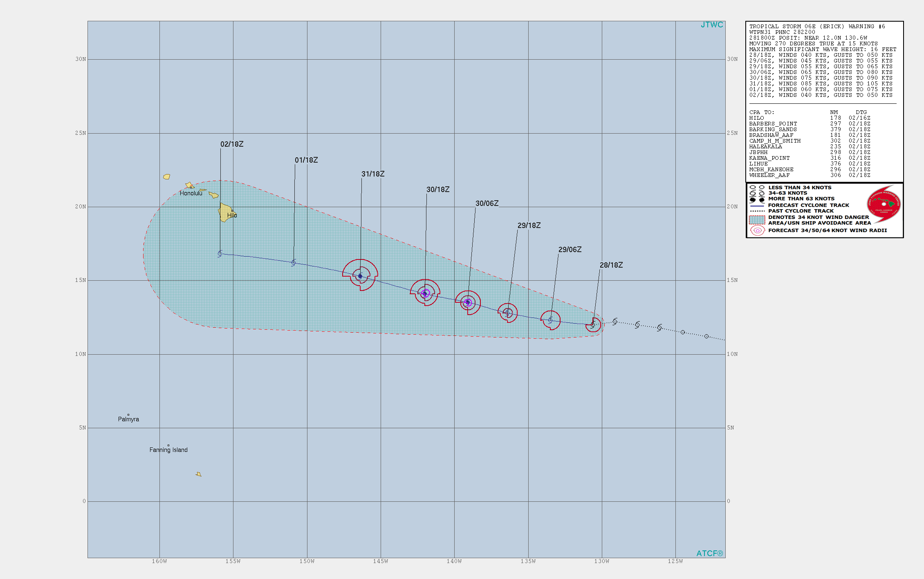Click the small island south of Fanning Island
The image size is (924, 579).
[199, 474]
